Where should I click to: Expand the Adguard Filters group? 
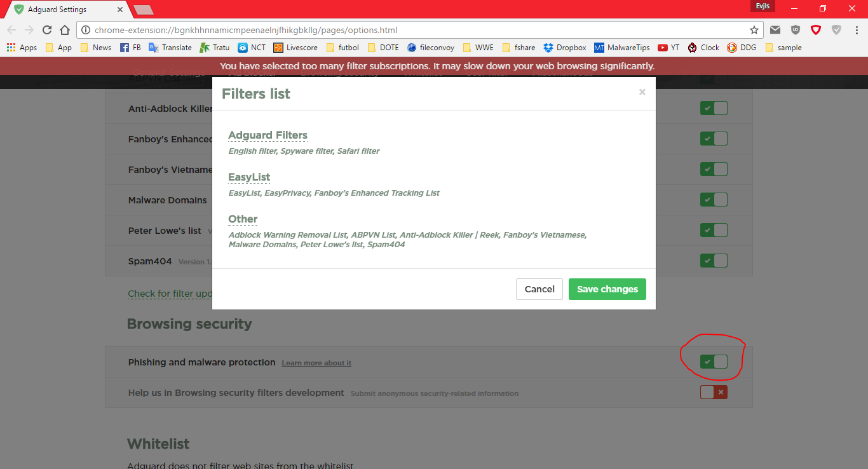268,135
